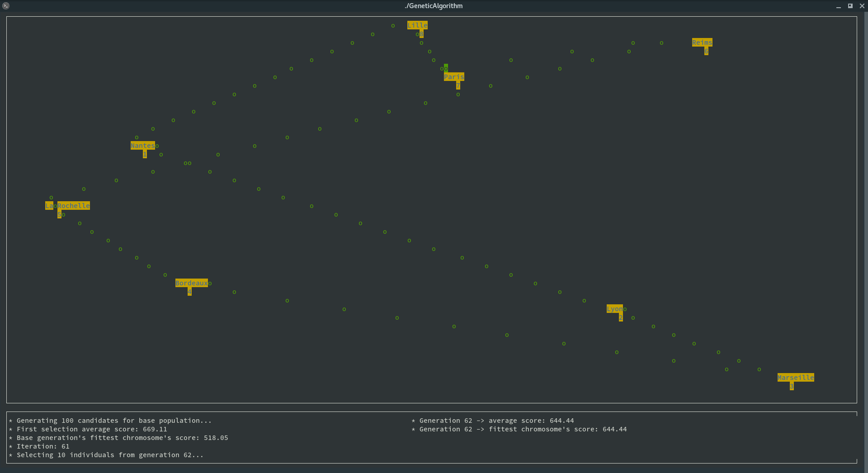868x473 pixels.
Task: Click the number 7 under Paris
Action: (x=458, y=85)
